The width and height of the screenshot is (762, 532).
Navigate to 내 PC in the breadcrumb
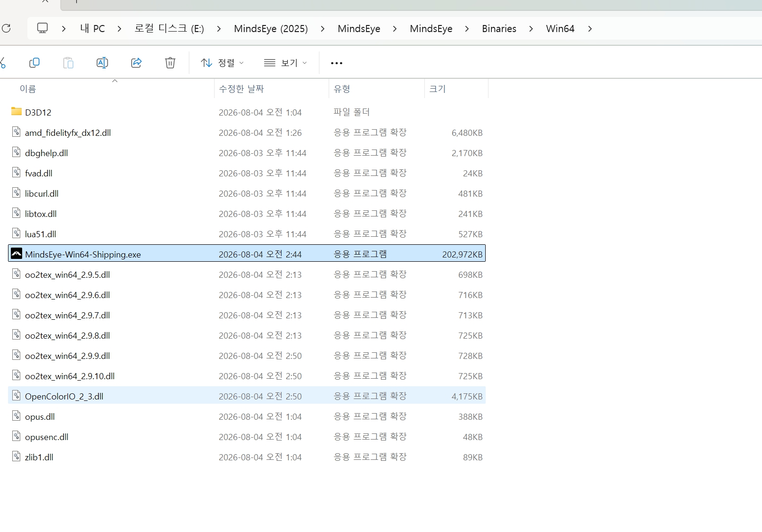point(92,29)
